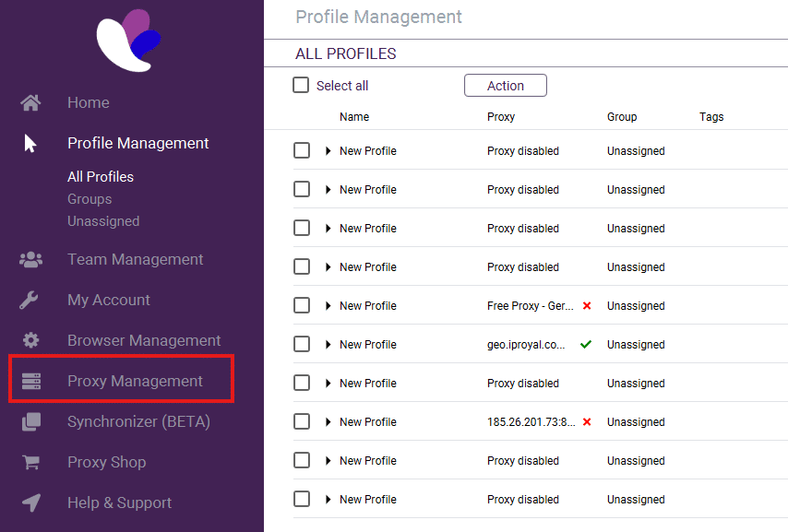The image size is (788, 532).
Task: Tick the checkbox for the Free Proxy profile
Action: 302,305
